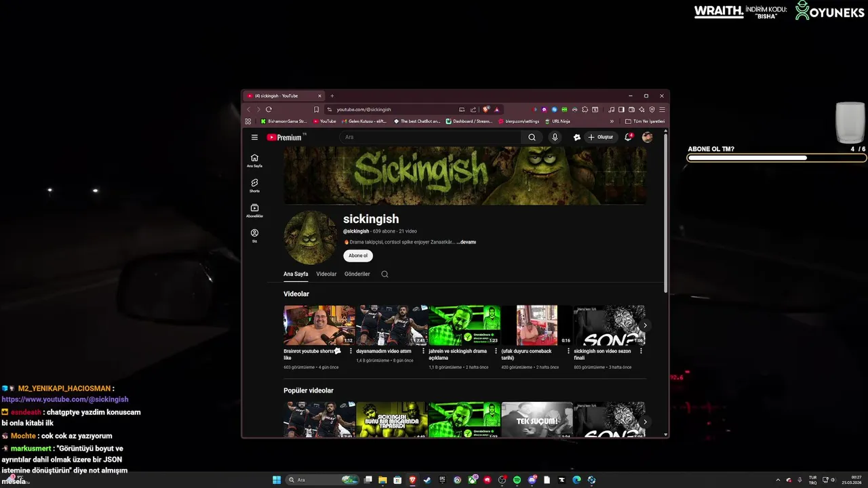The image size is (868, 488).
Task: Expand channel description with ...devamı
Action: tap(467, 242)
